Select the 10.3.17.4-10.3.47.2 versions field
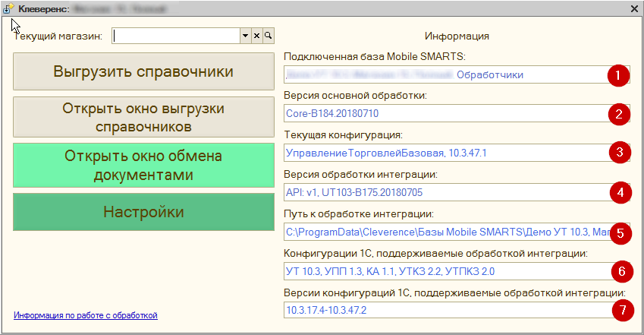Screen dimensions: 644x335 click(x=457, y=310)
